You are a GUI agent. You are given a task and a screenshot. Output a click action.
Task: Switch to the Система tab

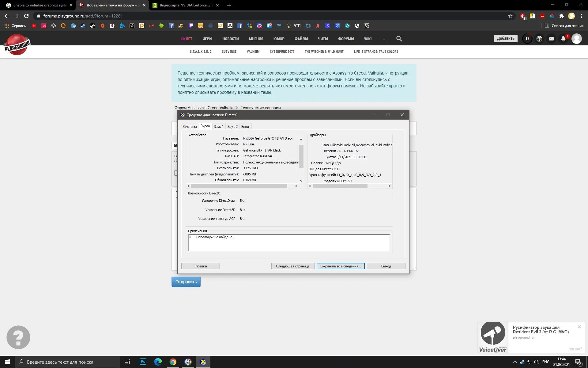point(190,127)
